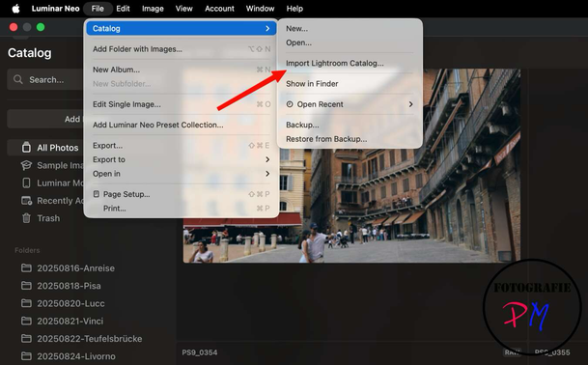This screenshot has width=588, height=365.
Task: Expand the Open in submenu arrow
Action: (x=267, y=174)
